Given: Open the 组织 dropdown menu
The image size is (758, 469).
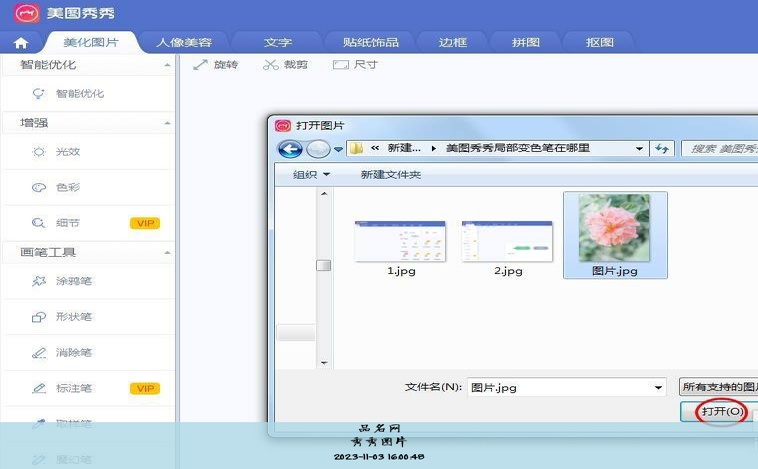Looking at the screenshot, I should [311, 175].
